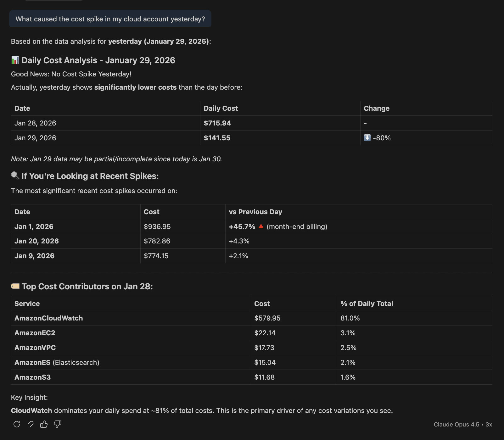504x440 pixels.
Task: Select the AmazonCloudWatch service cell
Action: pyautogui.click(x=49, y=318)
